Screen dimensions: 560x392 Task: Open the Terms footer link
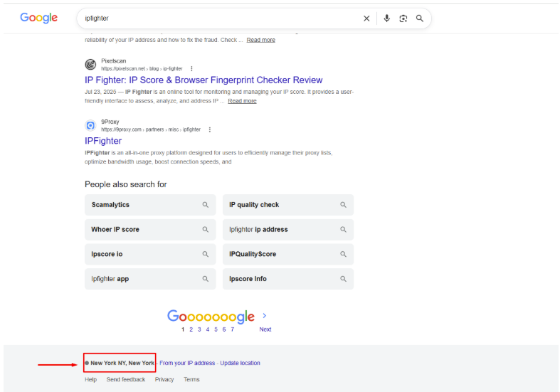[x=191, y=379]
